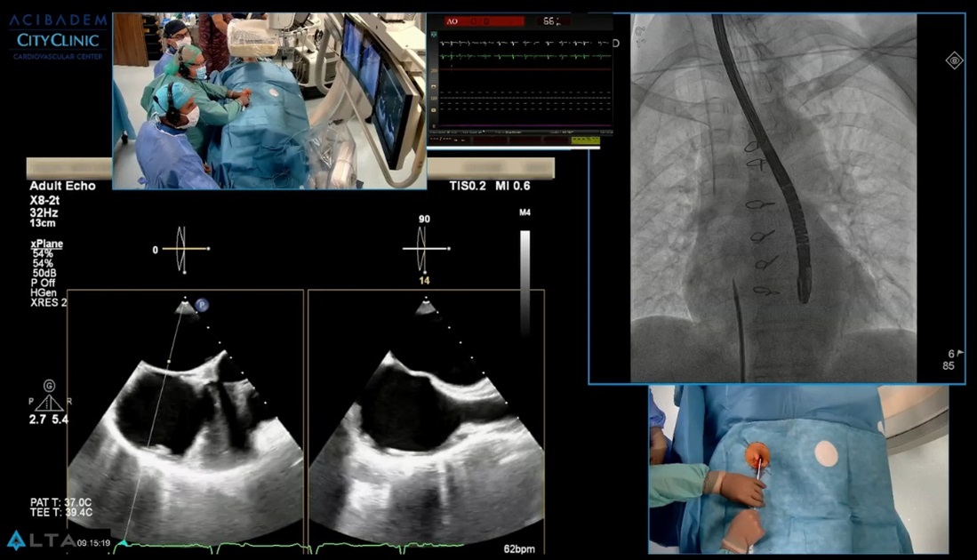Click the Acibadem City Clinic logo

(x=58, y=36)
